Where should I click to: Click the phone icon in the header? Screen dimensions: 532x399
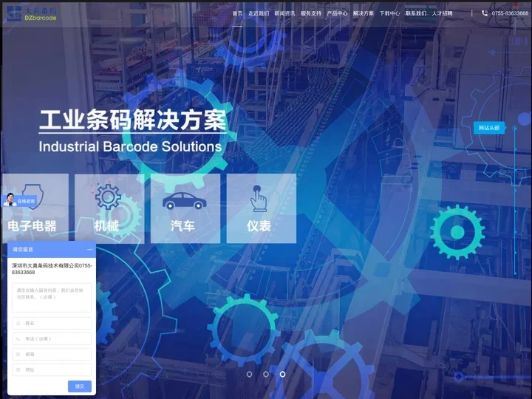pos(485,13)
